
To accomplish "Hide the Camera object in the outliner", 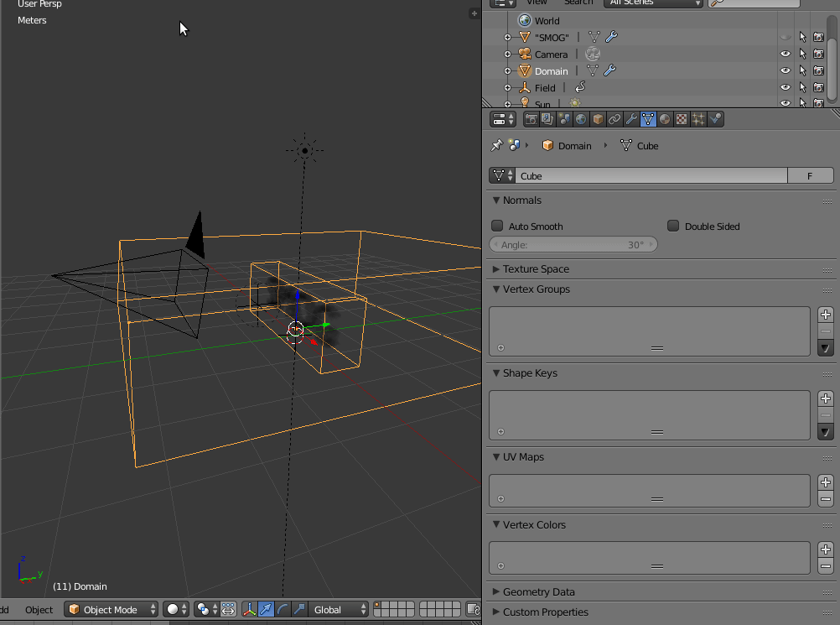I will click(785, 54).
